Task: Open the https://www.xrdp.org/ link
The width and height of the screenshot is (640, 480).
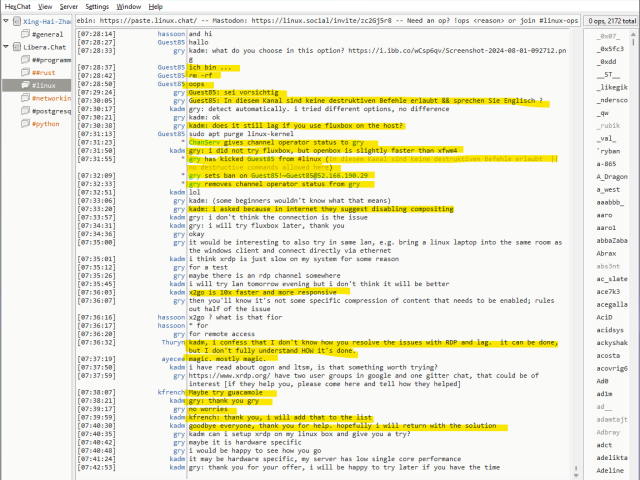Action: (228, 376)
